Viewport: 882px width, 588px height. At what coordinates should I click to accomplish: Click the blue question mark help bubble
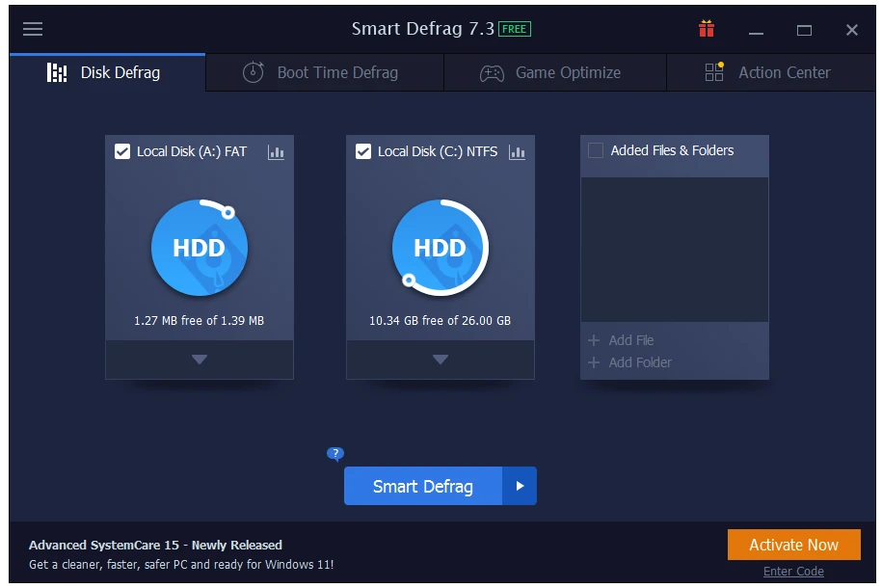[335, 453]
